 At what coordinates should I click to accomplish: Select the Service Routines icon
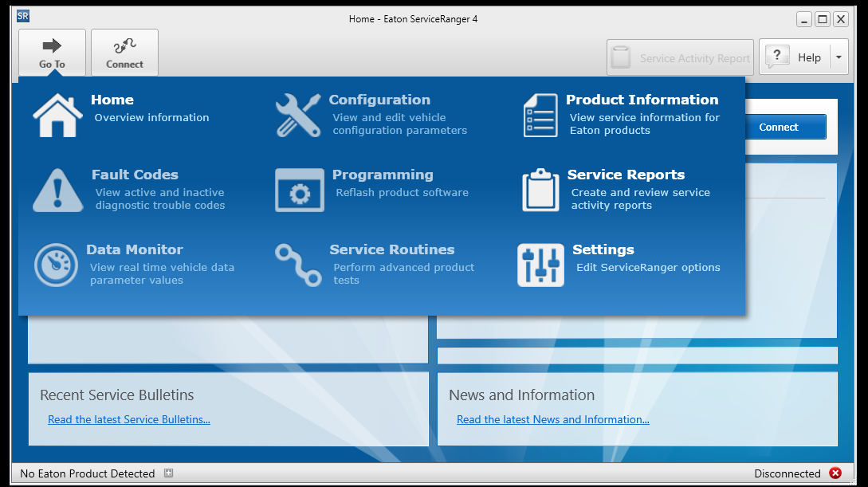coord(297,265)
